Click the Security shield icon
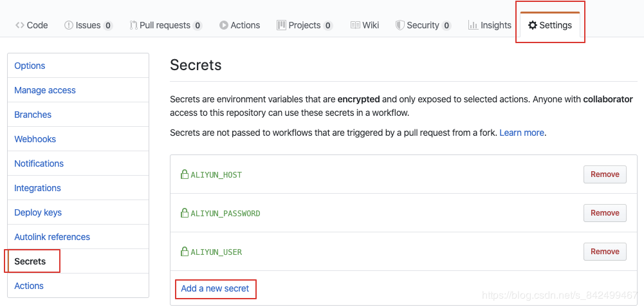 [400, 25]
